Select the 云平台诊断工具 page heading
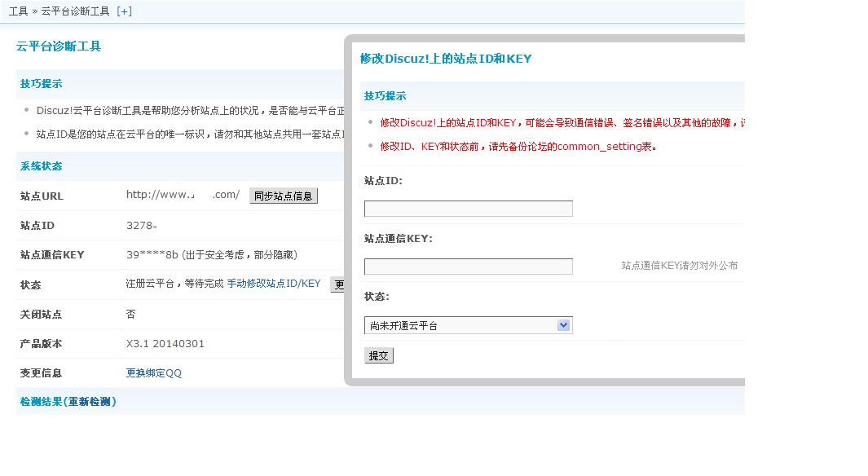Viewport: 868px width, 476px height. point(59,46)
